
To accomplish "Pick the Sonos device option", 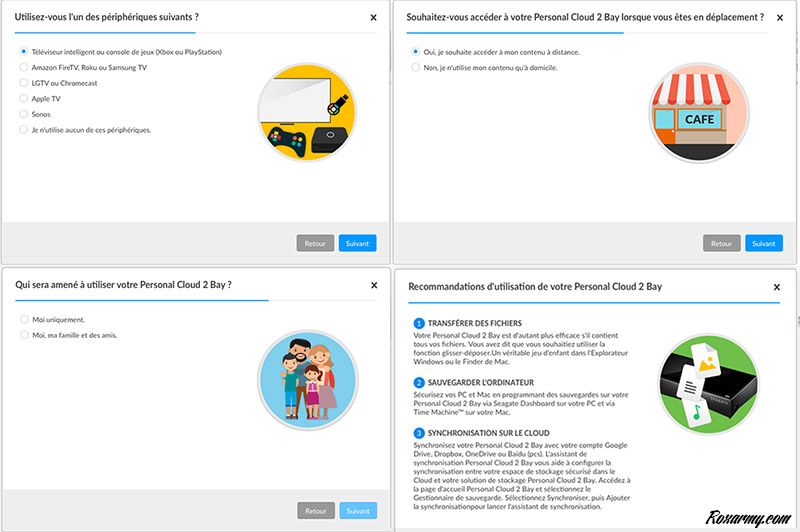I will tap(24, 114).
